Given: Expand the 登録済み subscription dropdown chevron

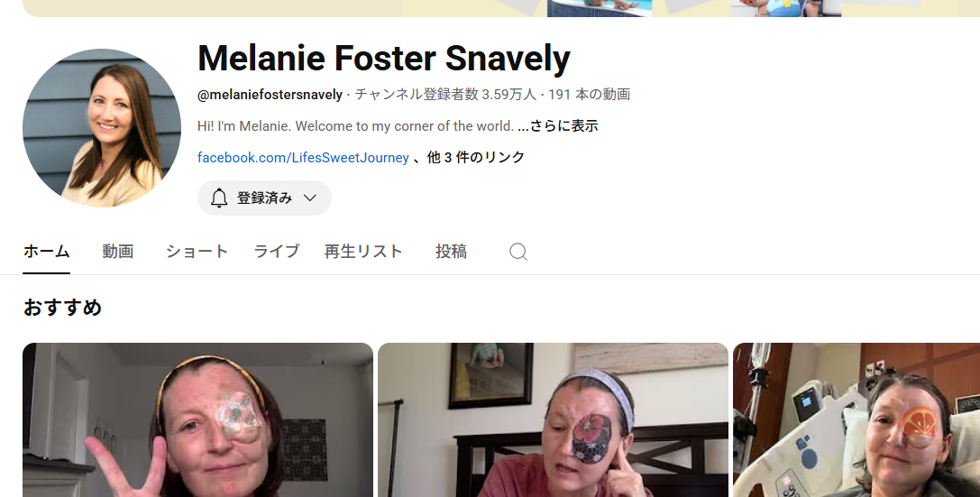Looking at the screenshot, I should click(x=310, y=198).
